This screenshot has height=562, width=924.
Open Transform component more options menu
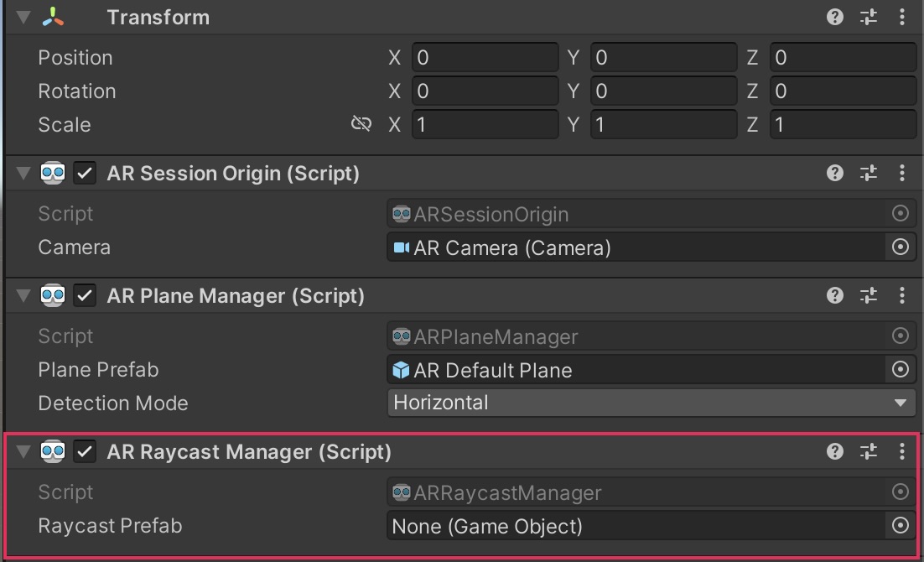coord(902,17)
